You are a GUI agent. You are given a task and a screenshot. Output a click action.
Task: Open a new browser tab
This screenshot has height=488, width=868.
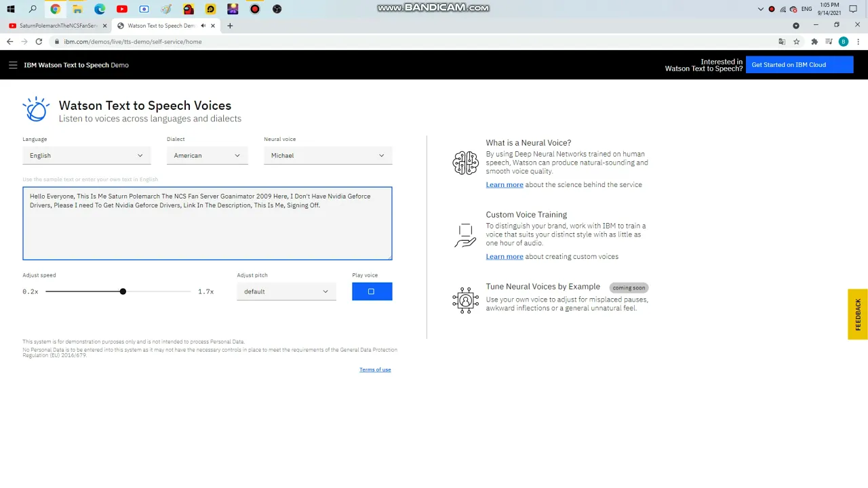[230, 26]
